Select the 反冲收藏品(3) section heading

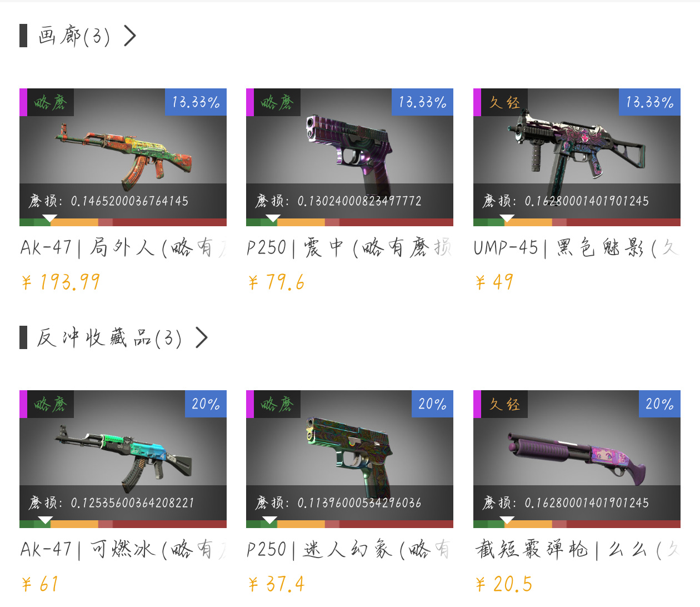tap(109, 337)
